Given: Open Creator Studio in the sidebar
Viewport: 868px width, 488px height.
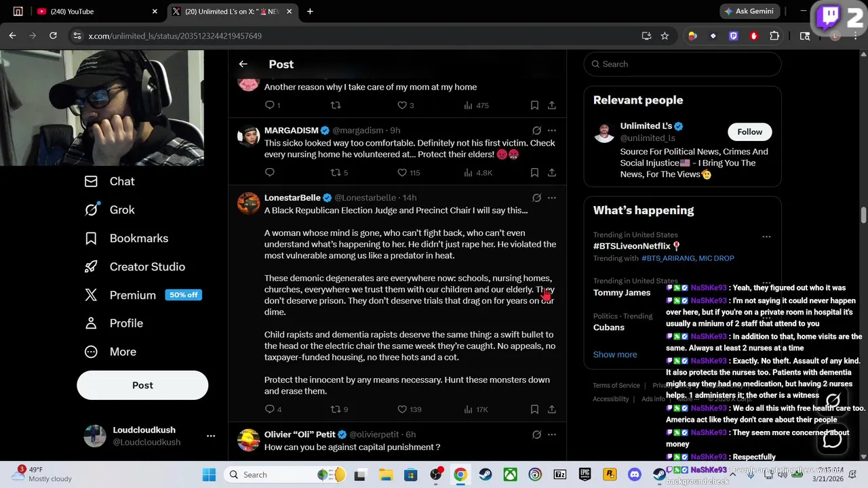Looking at the screenshot, I should pyautogui.click(x=134, y=266).
